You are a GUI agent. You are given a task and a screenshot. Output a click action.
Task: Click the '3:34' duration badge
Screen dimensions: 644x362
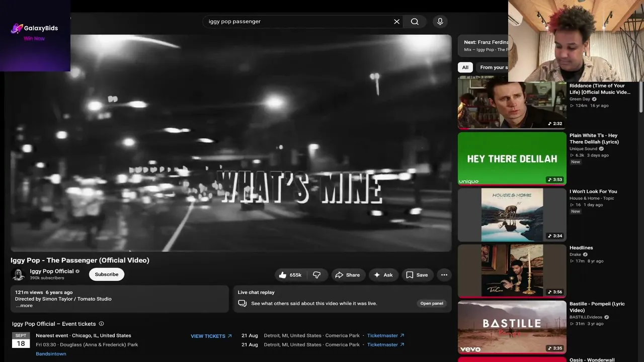555,236
